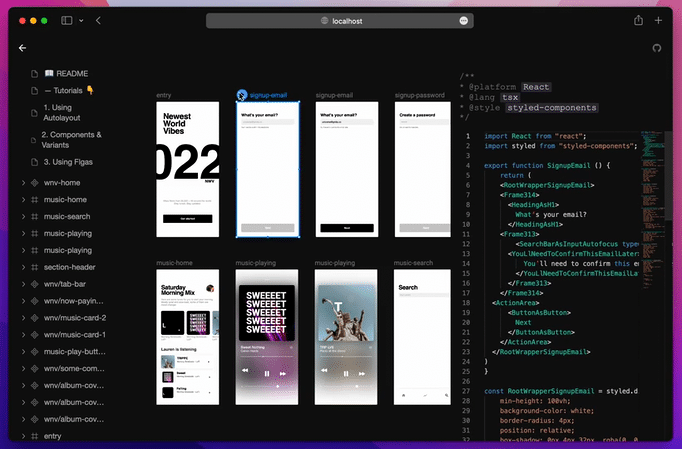Click the pause button in the statue player
This screenshot has width=682, height=449.
point(346,373)
